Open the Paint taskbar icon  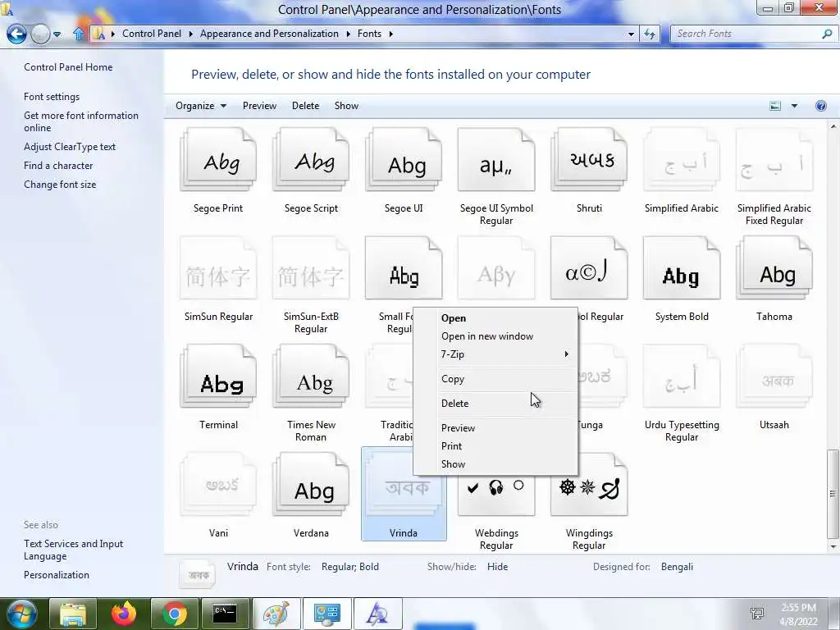click(x=276, y=614)
